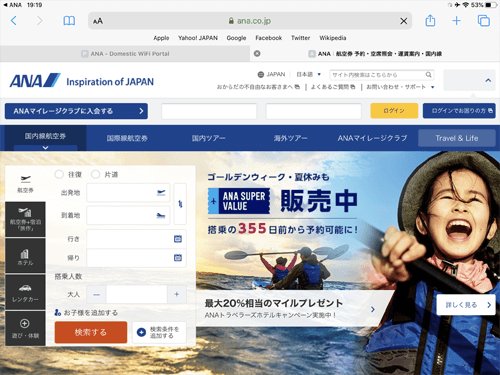Open calendar icon for 帰り date
This screenshot has width=500, height=375.
178,258
